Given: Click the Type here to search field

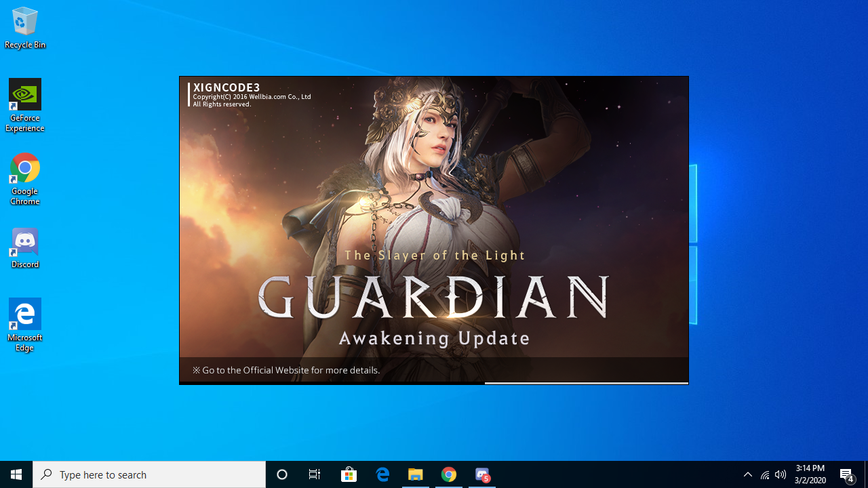Looking at the screenshot, I should (149, 474).
